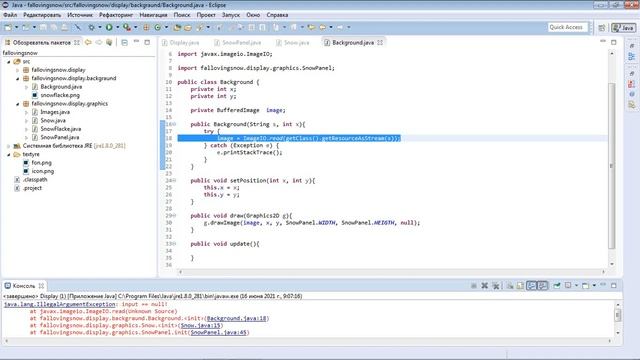Click Terminate square in Console toolbar
The width and height of the screenshot is (640, 360).
pyautogui.click(x=473, y=286)
